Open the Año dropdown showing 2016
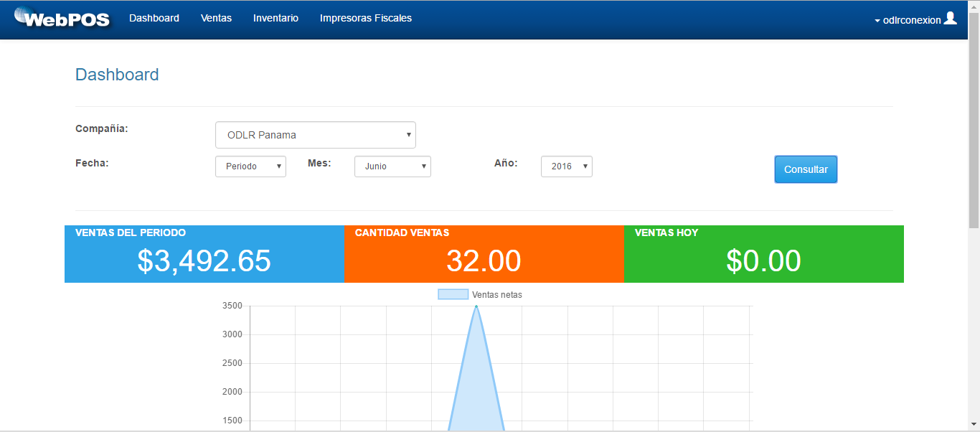 tap(566, 166)
